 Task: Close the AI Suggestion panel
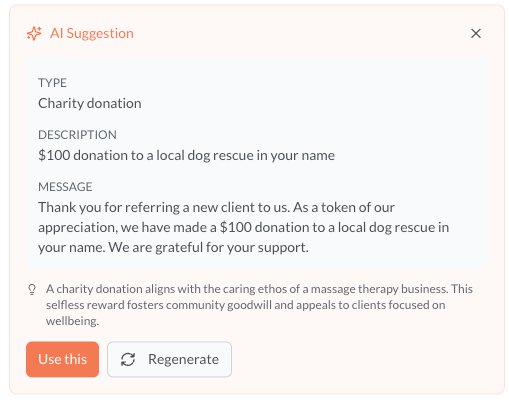[476, 33]
